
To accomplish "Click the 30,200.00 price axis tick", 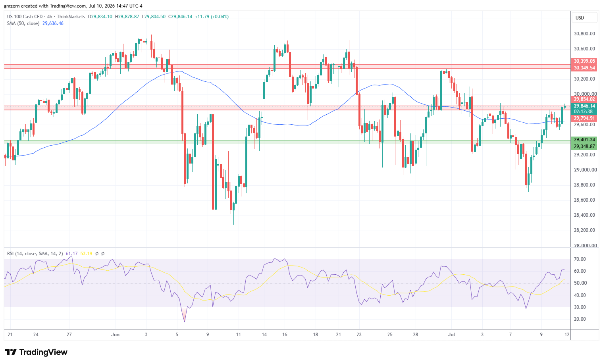I will pyautogui.click(x=584, y=79).
